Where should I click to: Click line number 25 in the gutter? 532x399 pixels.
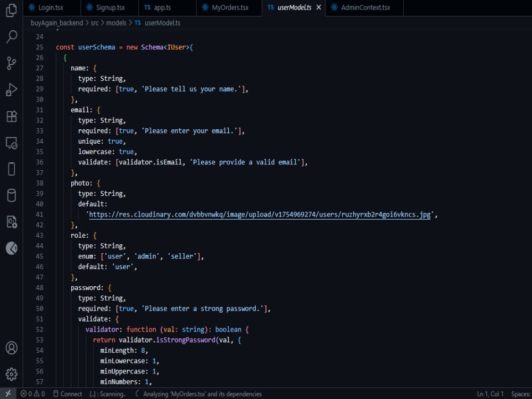(x=40, y=47)
